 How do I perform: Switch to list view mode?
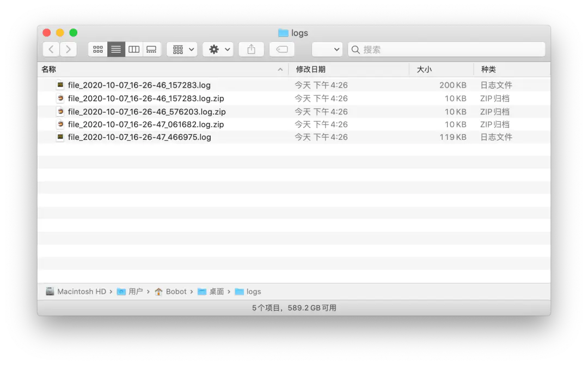coord(116,50)
